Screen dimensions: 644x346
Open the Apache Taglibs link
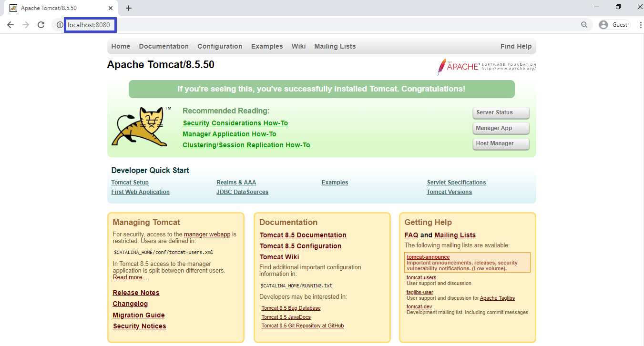pyautogui.click(x=497, y=298)
